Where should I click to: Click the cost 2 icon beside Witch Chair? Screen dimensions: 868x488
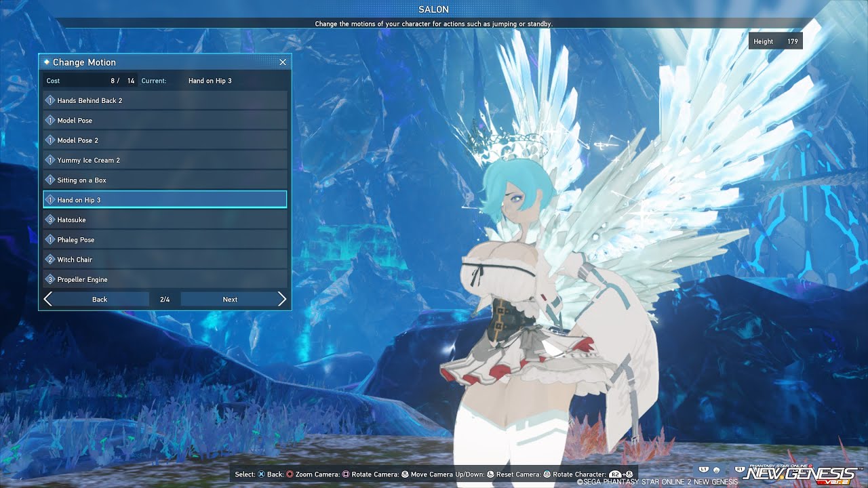click(50, 260)
